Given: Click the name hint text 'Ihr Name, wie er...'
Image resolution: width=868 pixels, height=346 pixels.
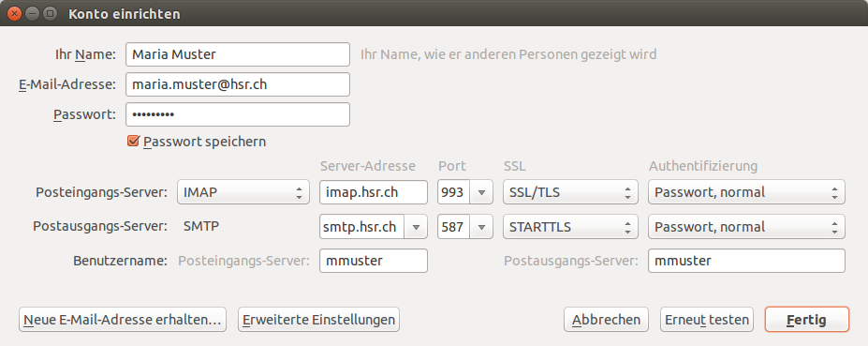Looking at the screenshot, I should [x=508, y=54].
